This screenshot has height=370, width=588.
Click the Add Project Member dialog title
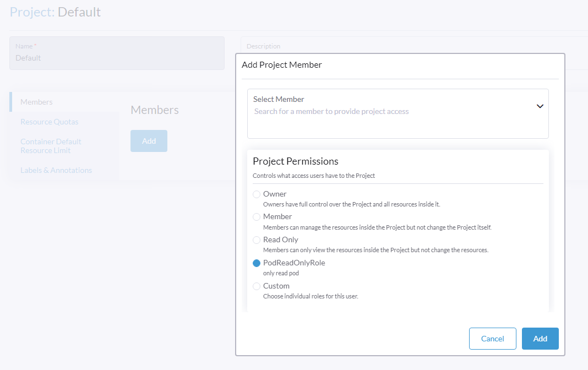coord(282,65)
